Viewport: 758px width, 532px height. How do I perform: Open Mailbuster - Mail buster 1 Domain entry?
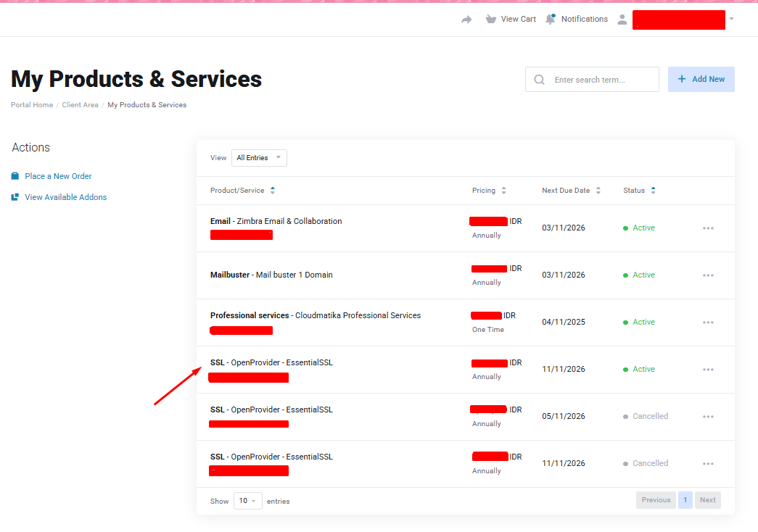click(271, 275)
